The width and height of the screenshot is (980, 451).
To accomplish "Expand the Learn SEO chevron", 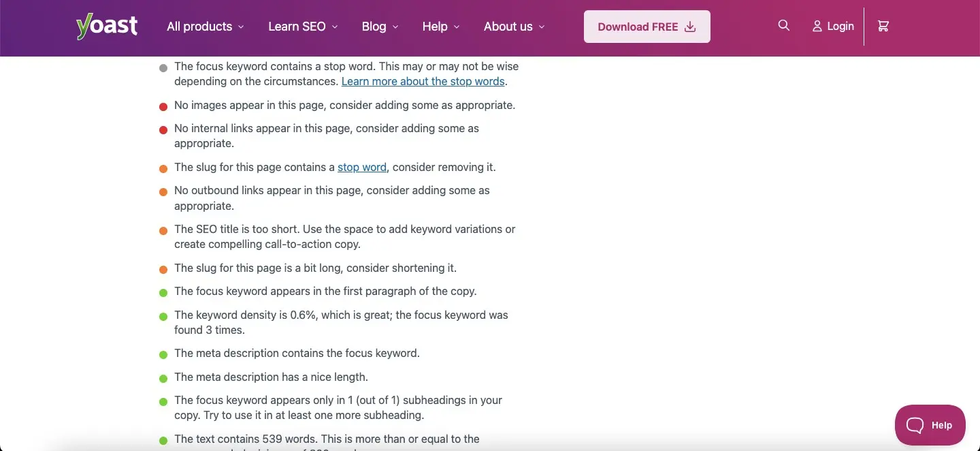I will (334, 27).
